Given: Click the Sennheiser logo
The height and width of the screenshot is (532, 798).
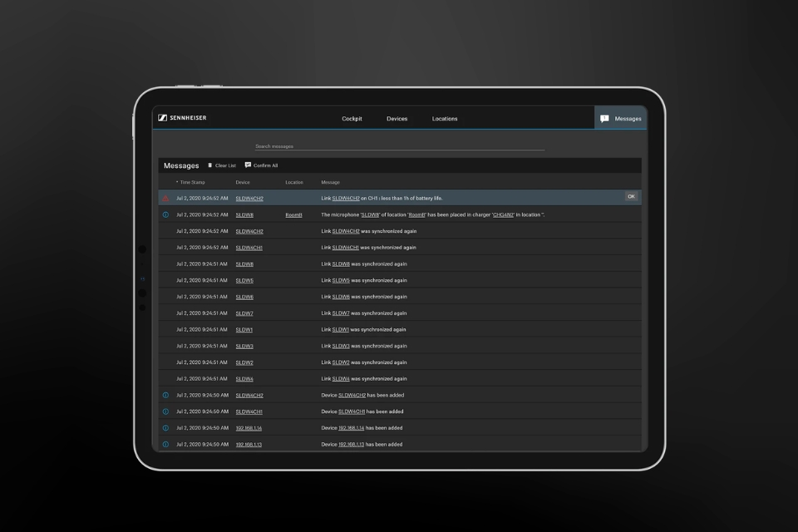Looking at the screenshot, I should point(182,118).
